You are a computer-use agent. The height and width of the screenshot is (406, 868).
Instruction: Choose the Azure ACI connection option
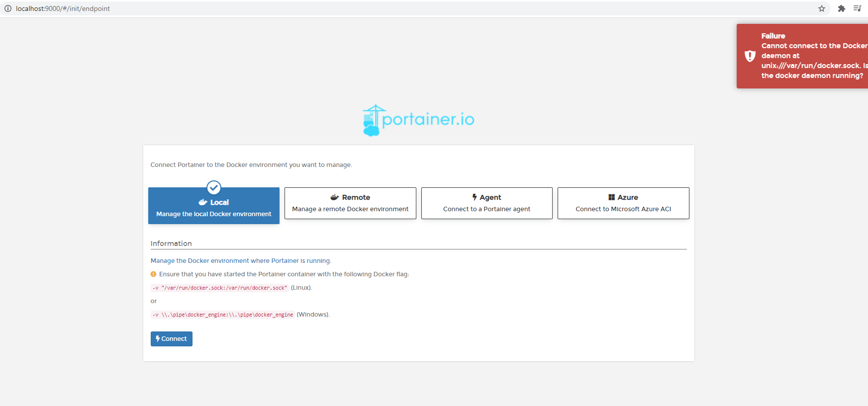pos(623,203)
